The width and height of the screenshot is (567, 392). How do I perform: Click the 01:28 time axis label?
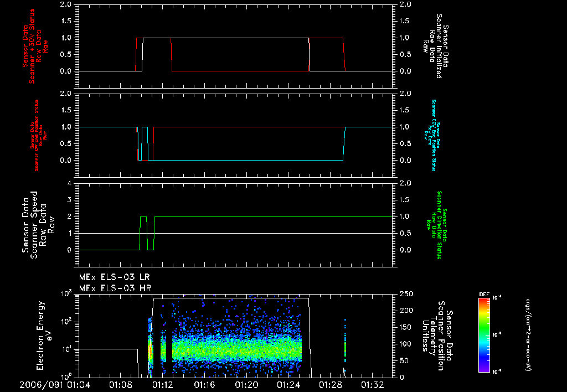click(330, 385)
